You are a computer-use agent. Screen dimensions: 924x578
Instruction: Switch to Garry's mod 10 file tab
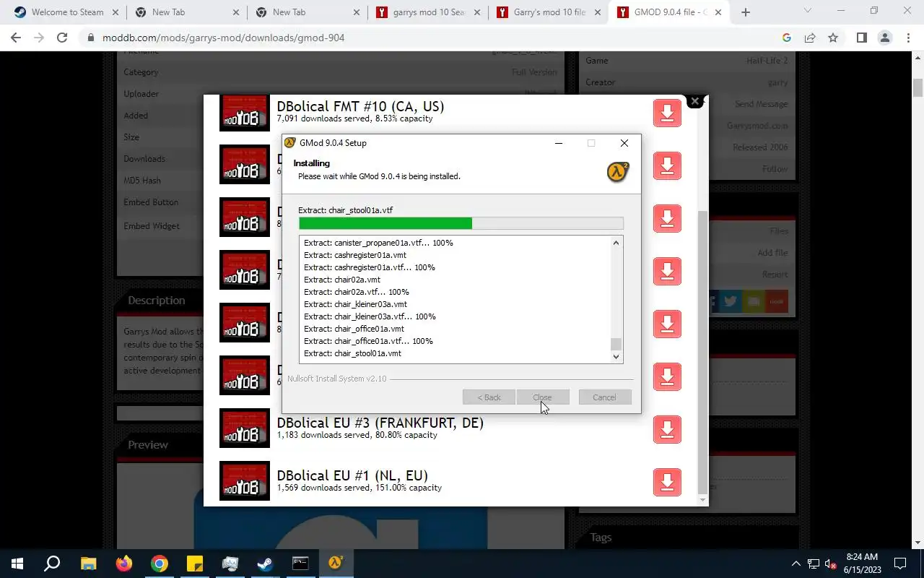[548, 12]
